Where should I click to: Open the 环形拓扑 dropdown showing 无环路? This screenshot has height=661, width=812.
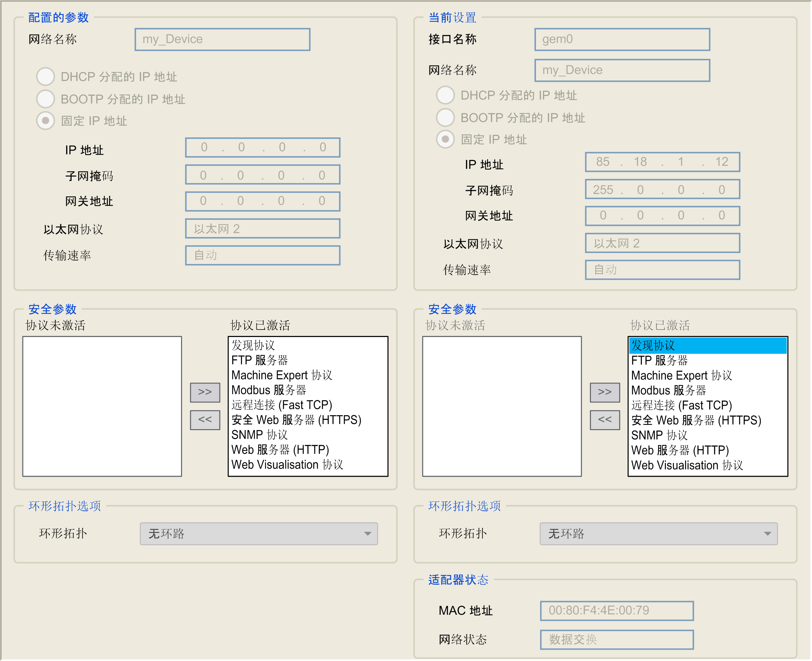pos(258,534)
